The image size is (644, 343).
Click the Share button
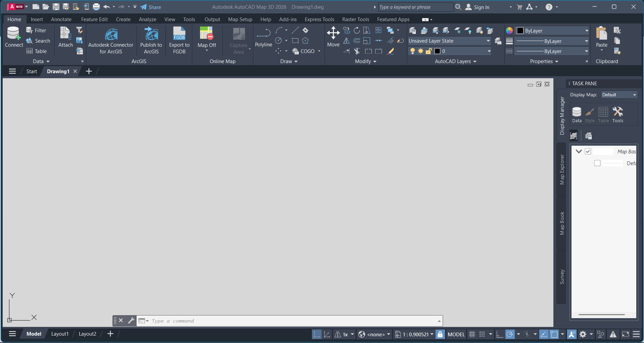click(x=151, y=7)
